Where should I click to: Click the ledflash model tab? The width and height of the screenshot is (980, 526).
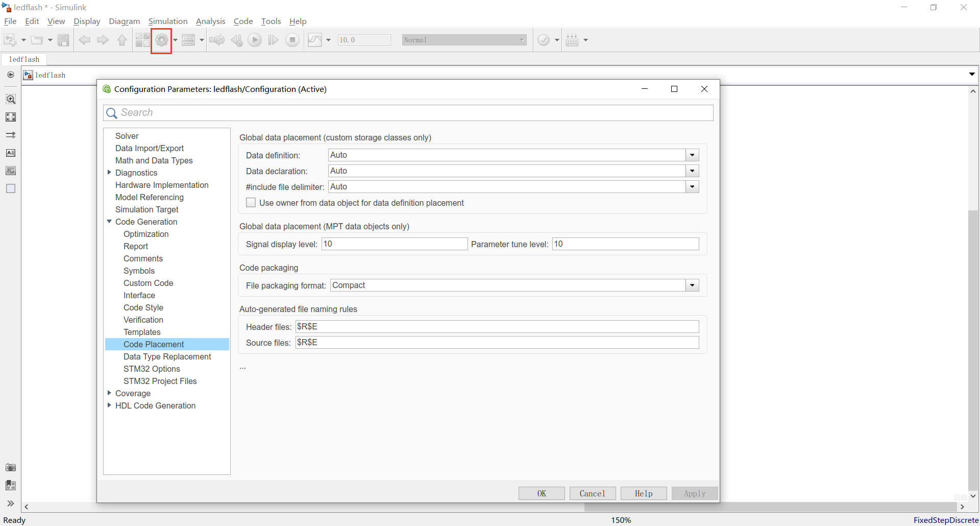[24, 59]
